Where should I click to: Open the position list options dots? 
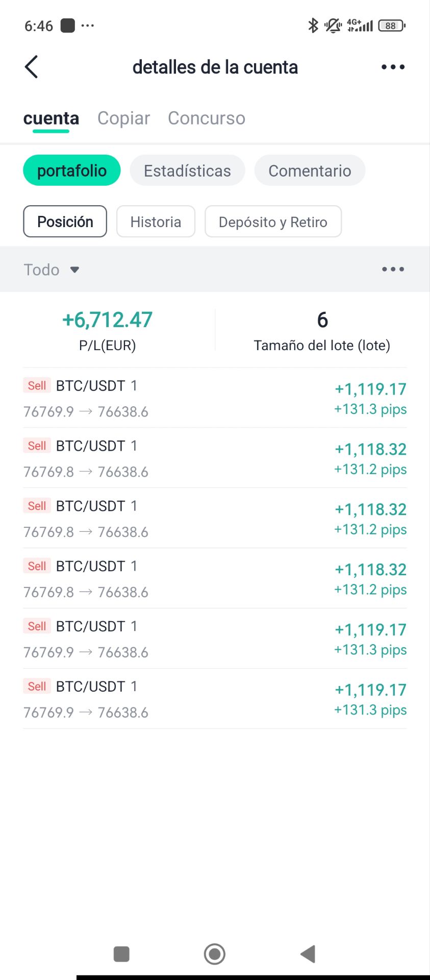click(x=393, y=269)
